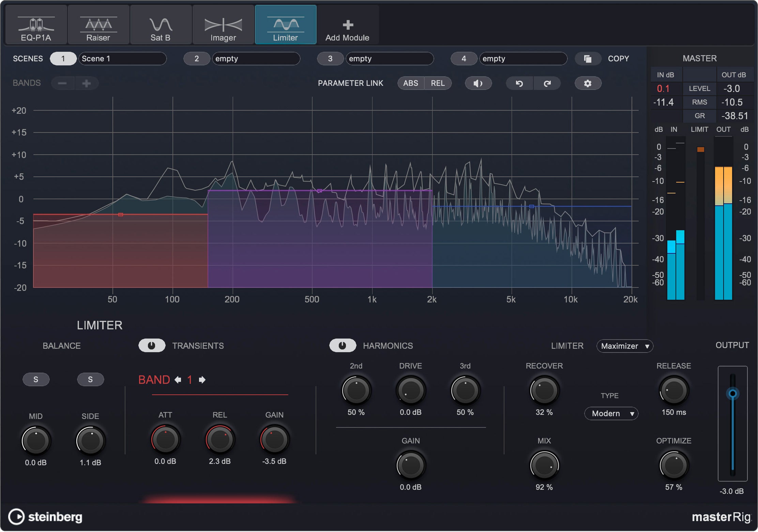Viewport: 758px width, 532px height.
Task: Toggle the TRANSIENTS section on
Action: 152,345
